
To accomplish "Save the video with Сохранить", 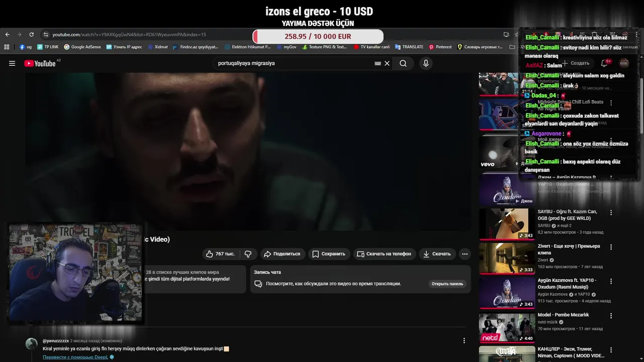I will coord(329,254).
